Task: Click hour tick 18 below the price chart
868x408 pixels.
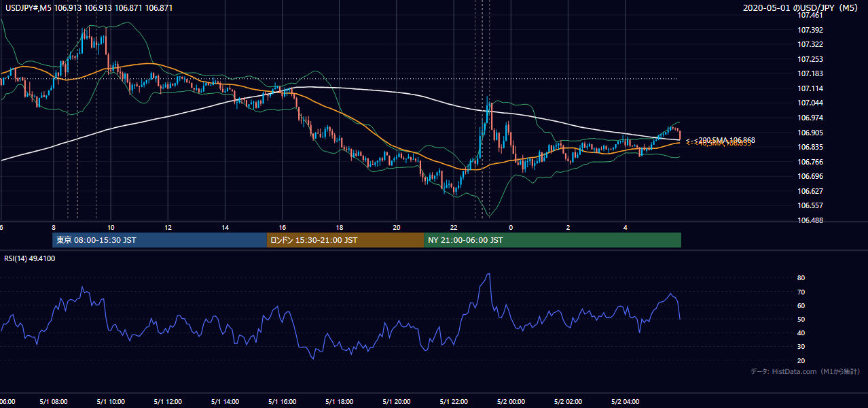Action: click(339, 228)
